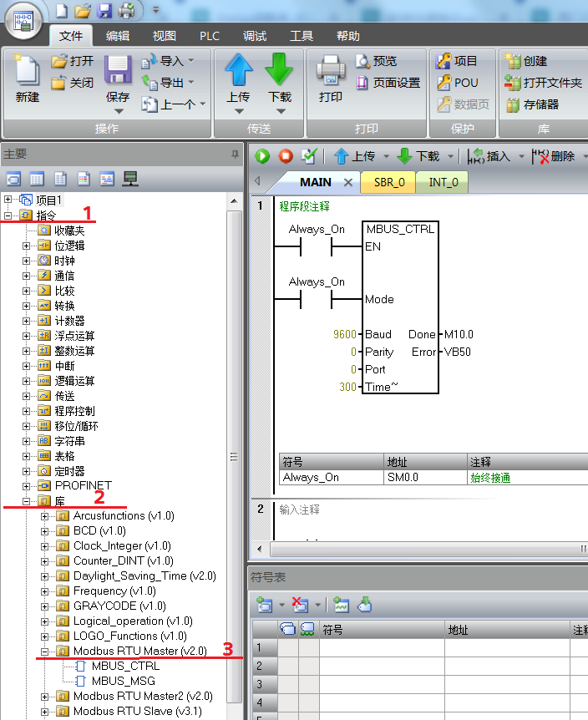The width and height of the screenshot is (588, 720).
Task: Click the green Download (下载) arrow in ribbon
Action: (x=279, y=69)
